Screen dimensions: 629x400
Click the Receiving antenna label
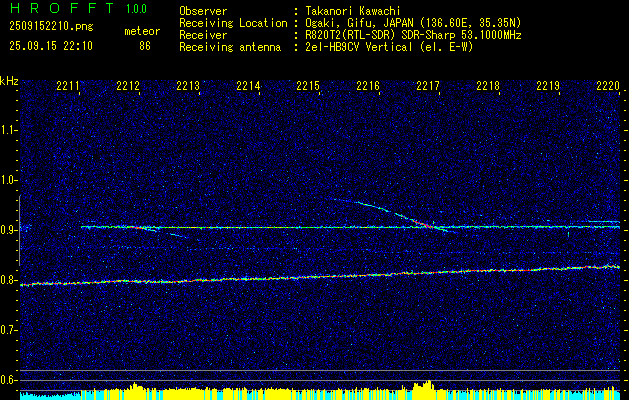230,47
